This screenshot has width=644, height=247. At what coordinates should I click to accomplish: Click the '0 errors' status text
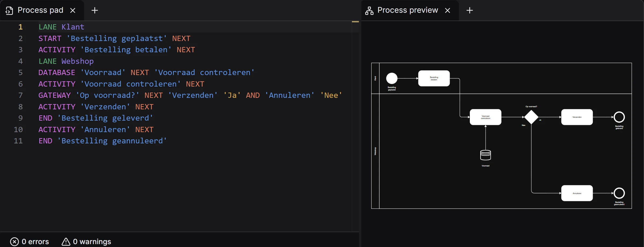click(35, 242)
